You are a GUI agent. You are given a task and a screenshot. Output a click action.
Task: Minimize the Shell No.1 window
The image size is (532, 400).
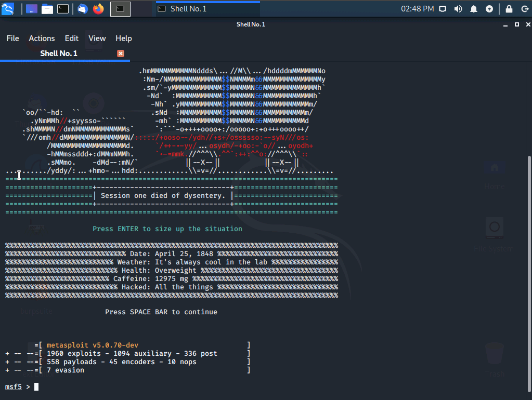[x=505, y=25]
